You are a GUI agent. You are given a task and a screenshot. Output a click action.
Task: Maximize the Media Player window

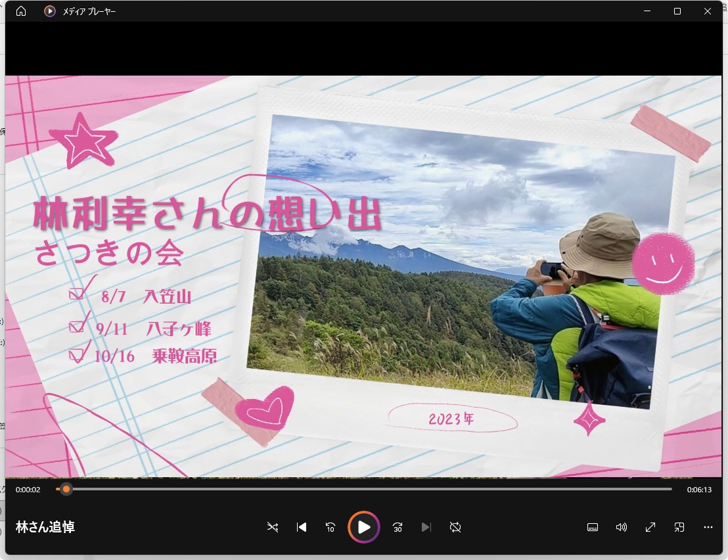pos(677,11)
